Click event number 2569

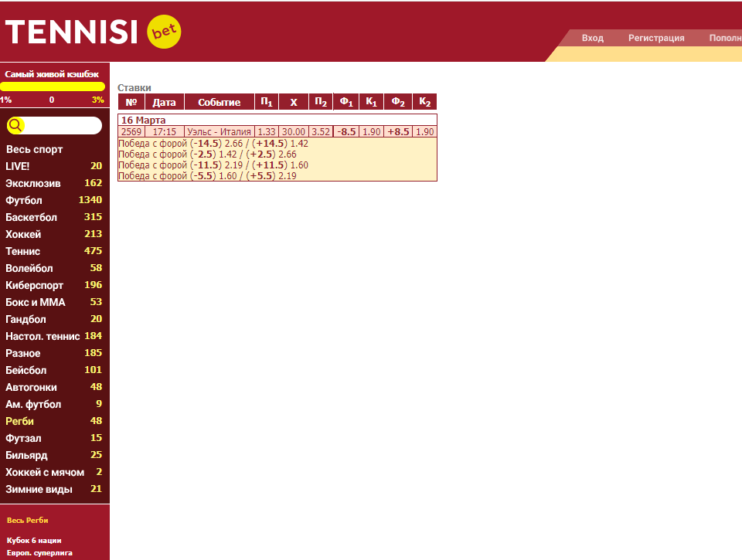tap(131, 132)
